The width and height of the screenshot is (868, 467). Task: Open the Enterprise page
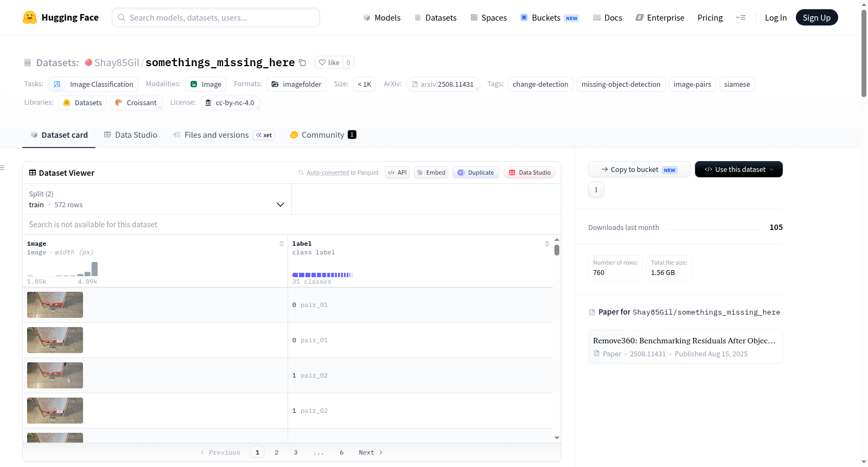pyautogui.click(x=660, y=17)
